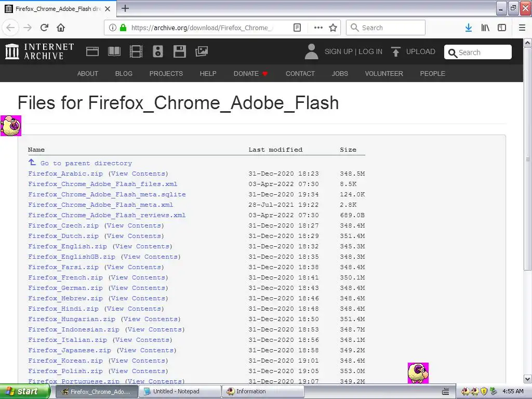This screenshot has height=399, width=532.
Task: Click the browser Forward arrow button
Action: pyautogui.click(x=28, y=28)
